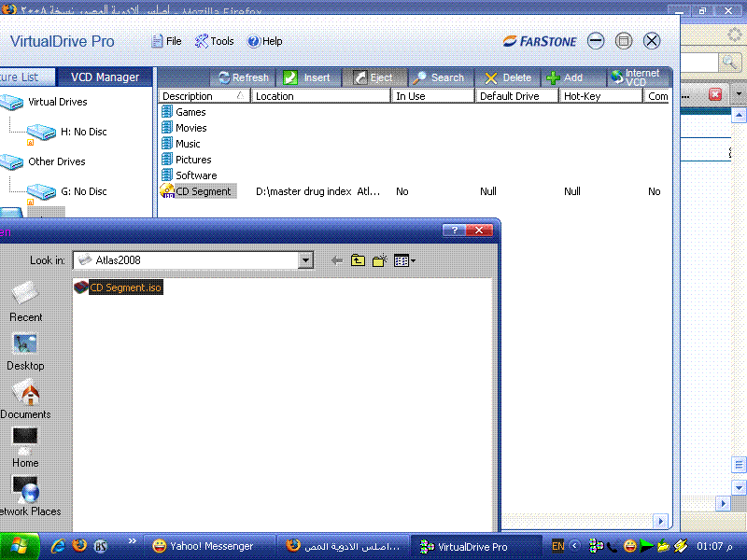747x560 pixels.
Task: Expand the quick launch overflow chevron
Action: click(132, 541)
